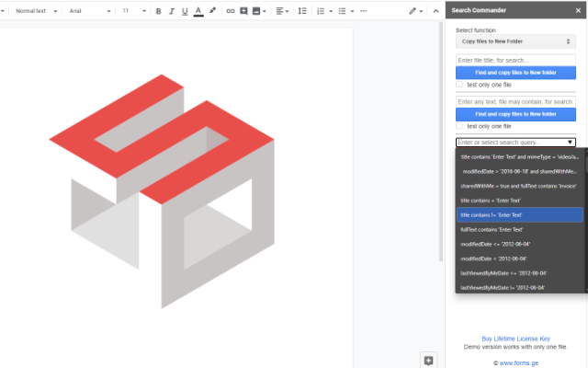Toggle italic formatting in toolbar
The image size is (588, 368).
pyautogui.click(x=172, y=11)
